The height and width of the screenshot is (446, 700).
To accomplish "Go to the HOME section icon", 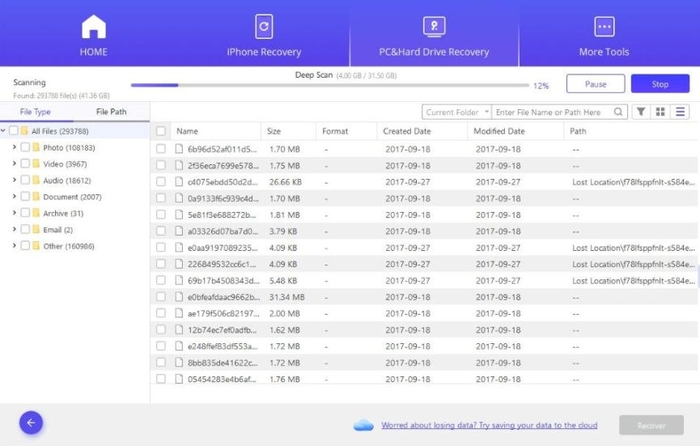I will pyautogui.click(x=93, y=26).
